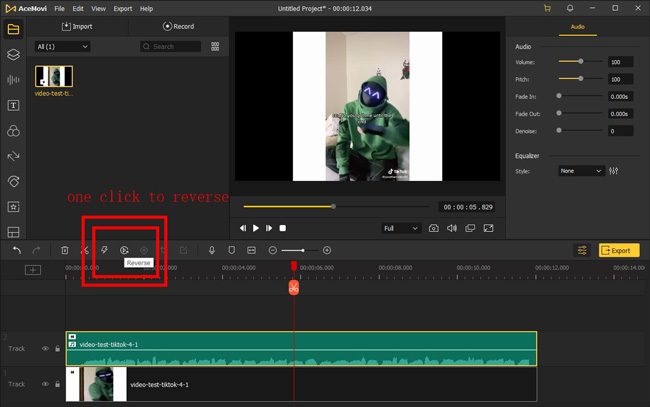Open the Text sidebar panel

pos(13,105)
